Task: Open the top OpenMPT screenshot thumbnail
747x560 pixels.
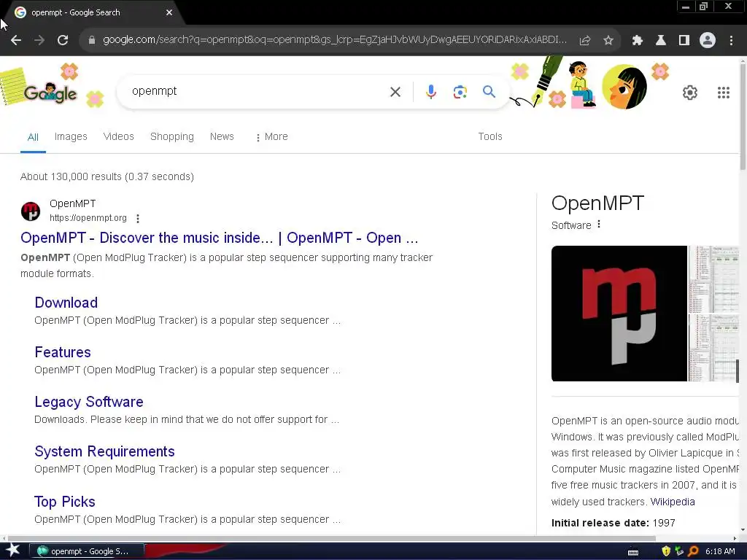Action: [714, 279]
